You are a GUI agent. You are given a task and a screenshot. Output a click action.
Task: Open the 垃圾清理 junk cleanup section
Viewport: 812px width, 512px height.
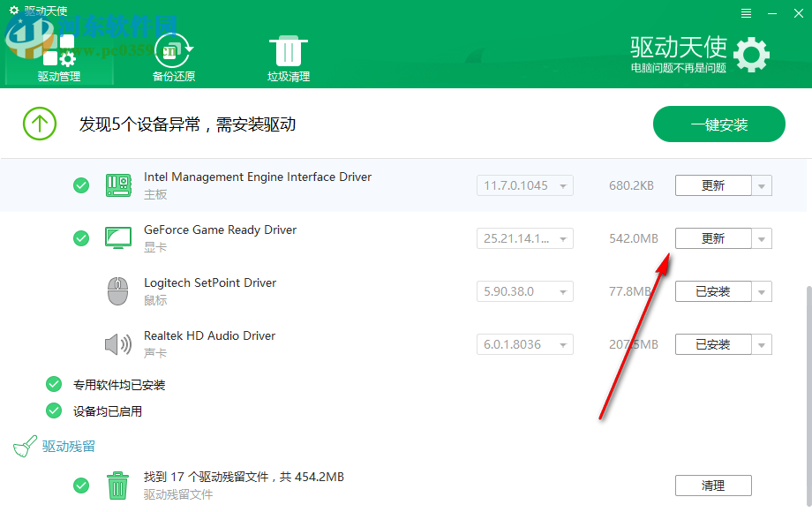click(288, 50)
